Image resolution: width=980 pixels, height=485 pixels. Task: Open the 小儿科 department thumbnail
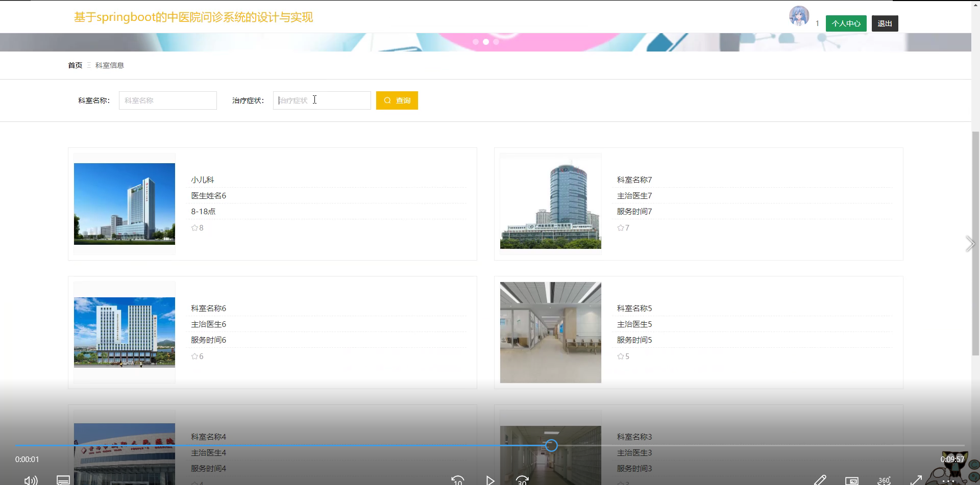coord(125,204)
